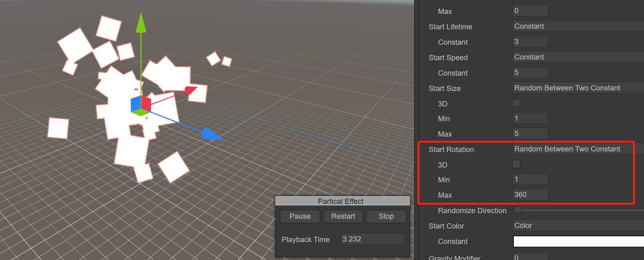
Task: Click the Randomize Direction slider handle
Action: (x=517, y=210)
